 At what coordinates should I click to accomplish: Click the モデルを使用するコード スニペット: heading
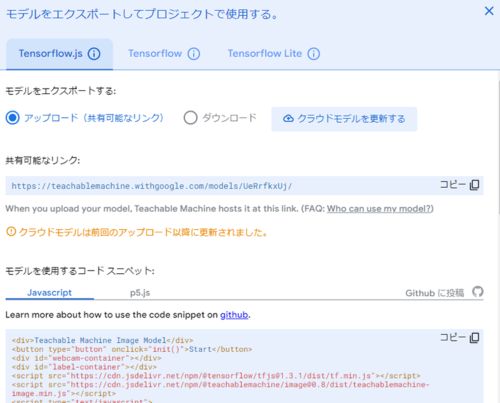(x=80, y=271)
